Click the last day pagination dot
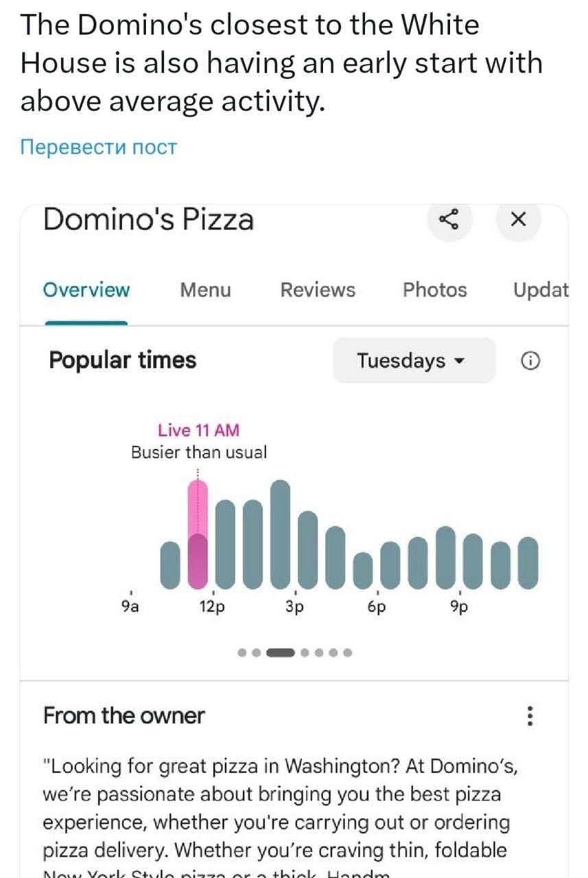588x878 pixels. (x=348, y=652)
